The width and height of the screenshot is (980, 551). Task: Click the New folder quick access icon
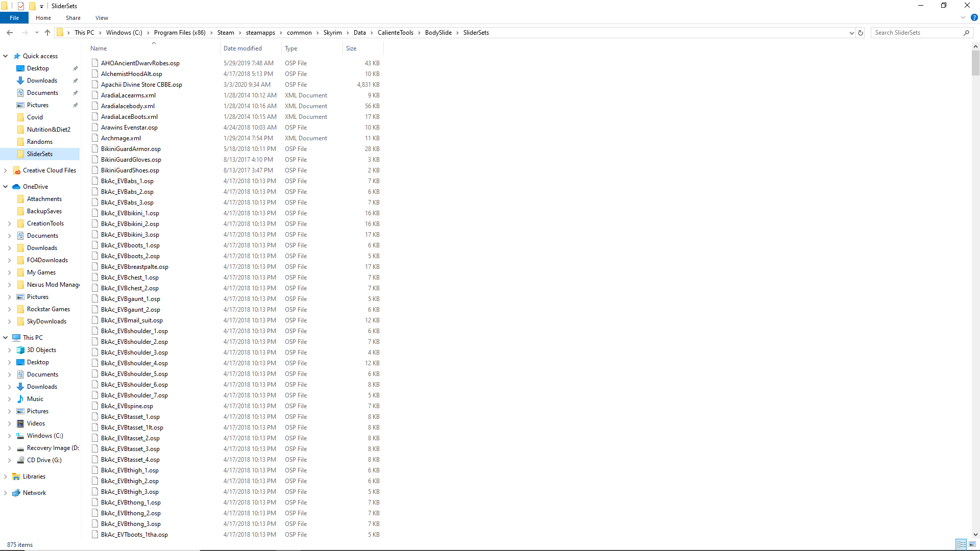(x=32, y=6)
